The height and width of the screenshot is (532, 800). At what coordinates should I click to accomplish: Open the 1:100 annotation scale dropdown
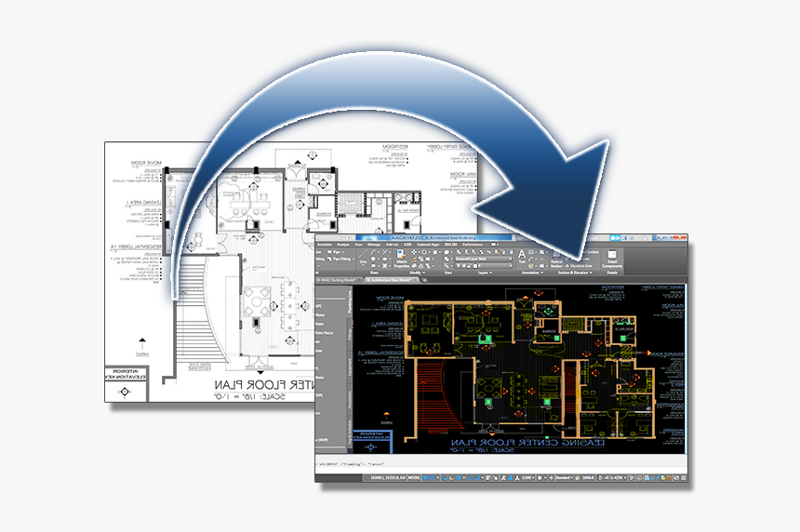527,478
